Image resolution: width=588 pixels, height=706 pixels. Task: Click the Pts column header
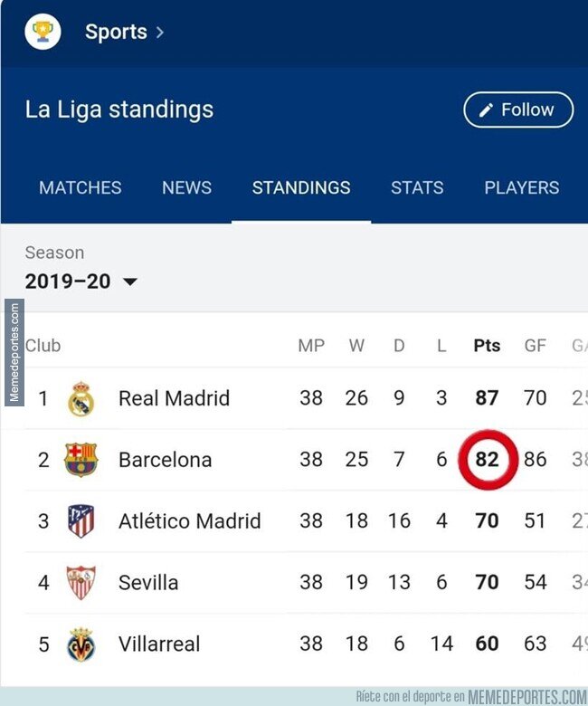(x=487, y=346)
